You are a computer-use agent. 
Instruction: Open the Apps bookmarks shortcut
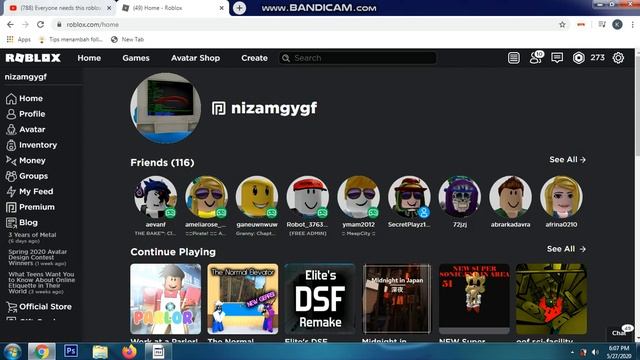(19, 40)
